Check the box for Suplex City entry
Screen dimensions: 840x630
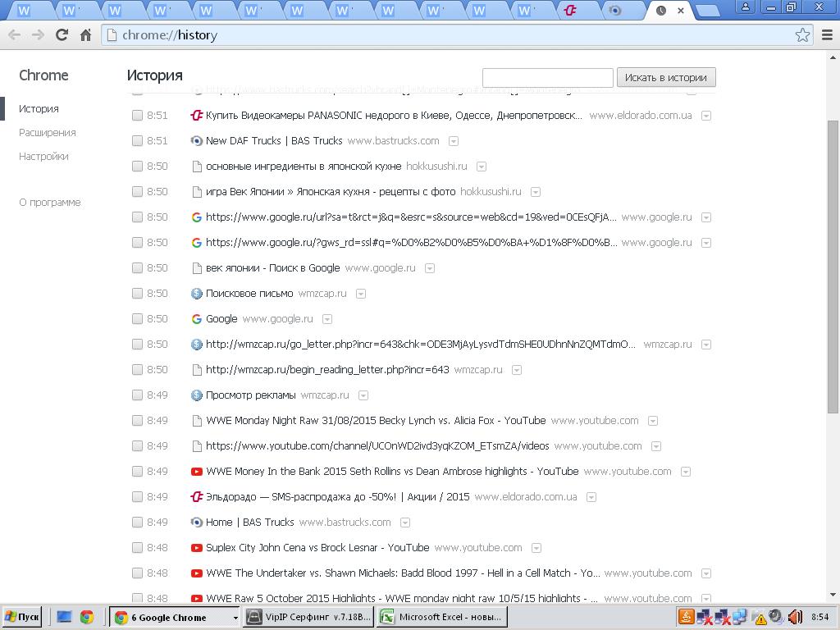pyautogui.click(x=137, y=547)
